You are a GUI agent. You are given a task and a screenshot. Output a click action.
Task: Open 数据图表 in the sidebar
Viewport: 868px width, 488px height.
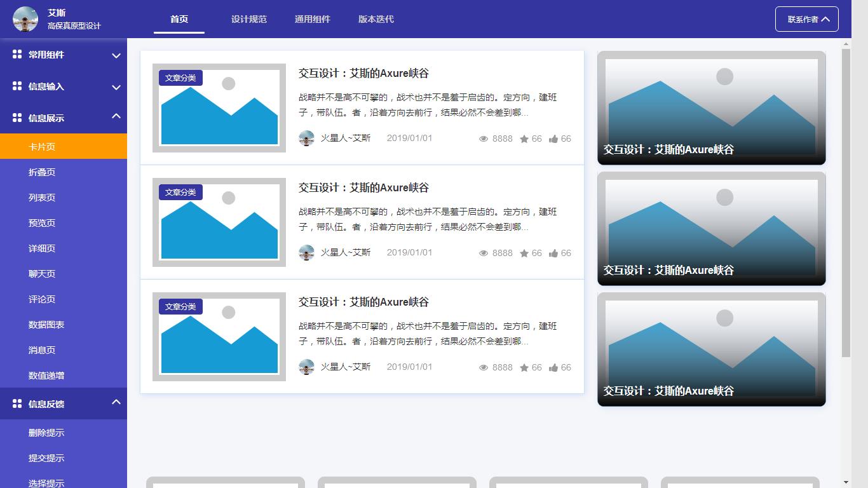pos(64,325)
